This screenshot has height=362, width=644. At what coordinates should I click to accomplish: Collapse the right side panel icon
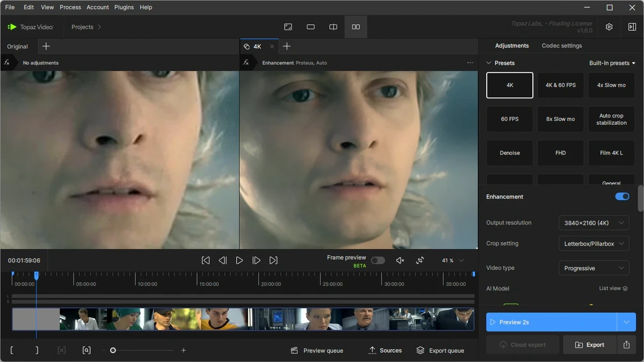click(x=632, y=27)
